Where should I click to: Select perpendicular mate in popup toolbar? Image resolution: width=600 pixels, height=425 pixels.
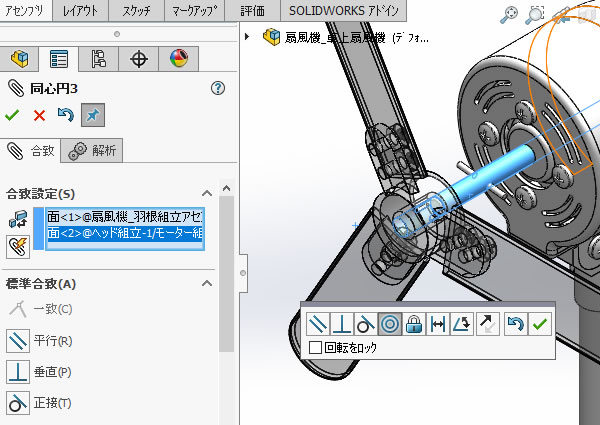[342, 324]
